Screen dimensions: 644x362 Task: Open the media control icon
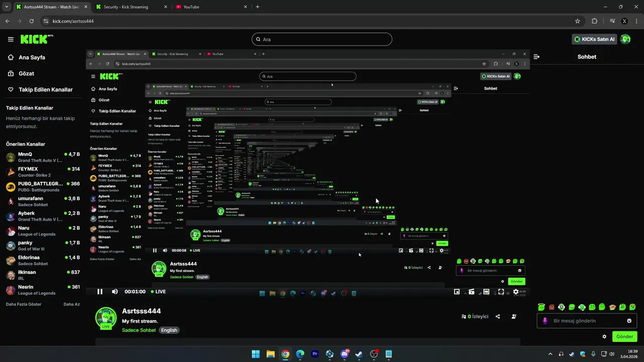(612, 21)
